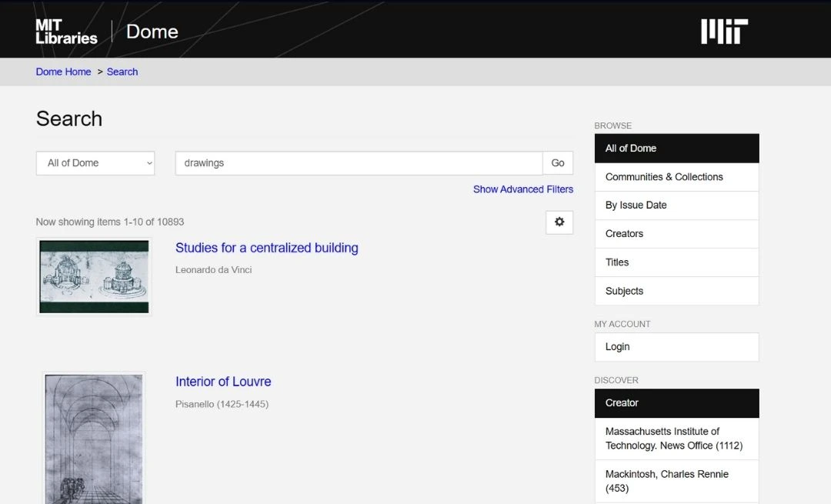Viewport: 831px width, 504px height.
Task: Browse Communities & Collections
Action: [664, 177]
